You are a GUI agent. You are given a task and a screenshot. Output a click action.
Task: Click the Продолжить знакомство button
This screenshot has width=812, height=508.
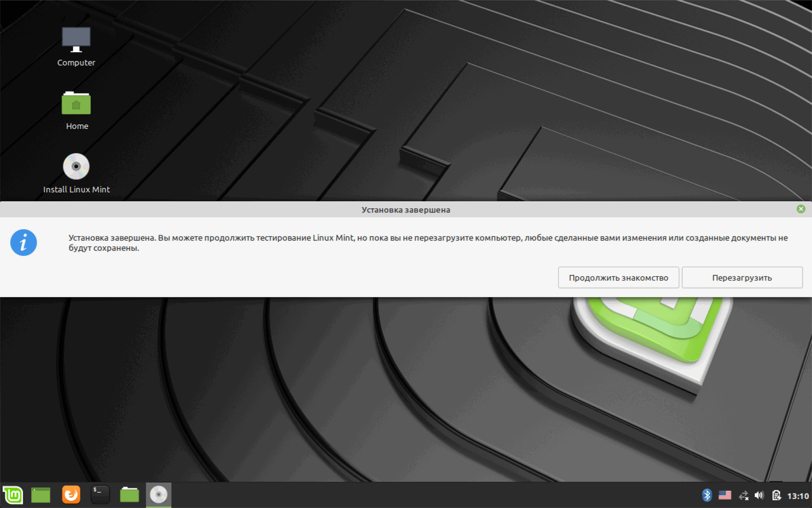click(x=619, y=277)
